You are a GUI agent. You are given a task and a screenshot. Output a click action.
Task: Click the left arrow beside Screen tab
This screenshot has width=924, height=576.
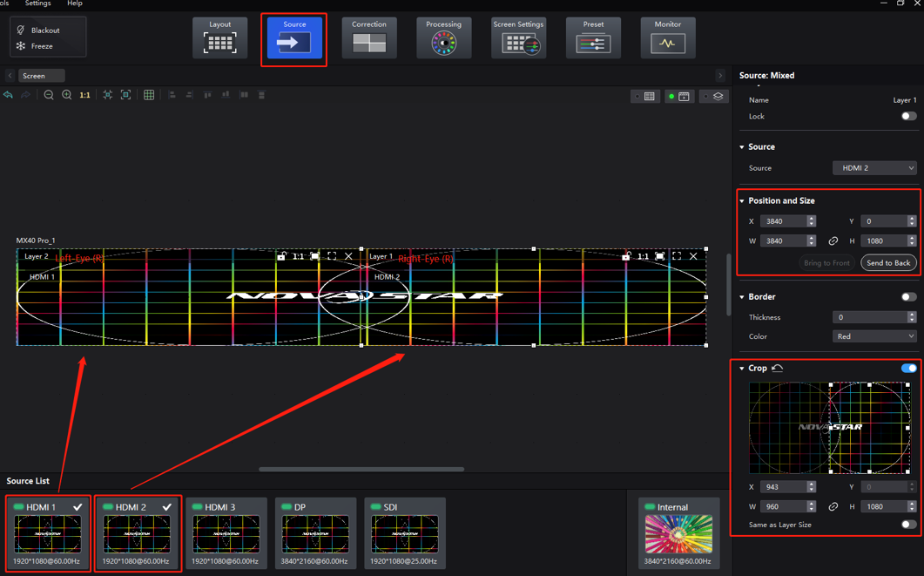pyautogui.click(x=10, y=76)
